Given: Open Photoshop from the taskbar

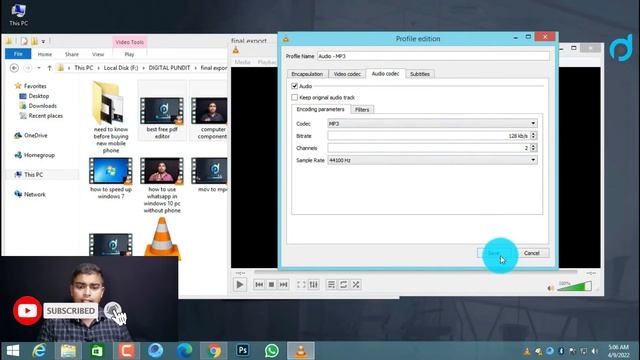Looking at the screenshot, I should pos(242,351).
